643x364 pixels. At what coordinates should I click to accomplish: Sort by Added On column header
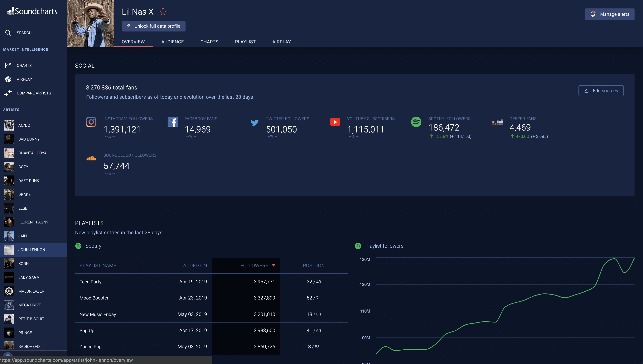pos(195,266)
